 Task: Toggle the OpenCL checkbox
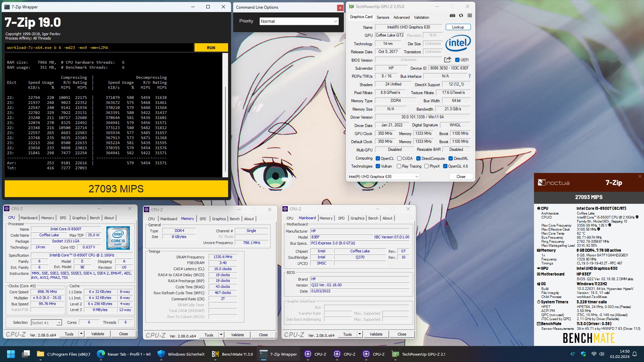click(x=378, y=159)
